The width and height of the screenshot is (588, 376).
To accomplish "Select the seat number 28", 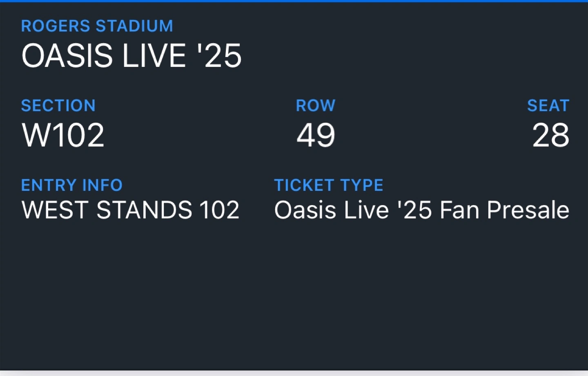I will tap(550, 135).
